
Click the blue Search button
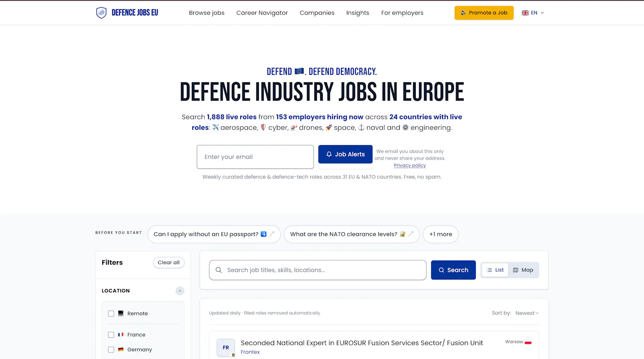pos(453,270)
